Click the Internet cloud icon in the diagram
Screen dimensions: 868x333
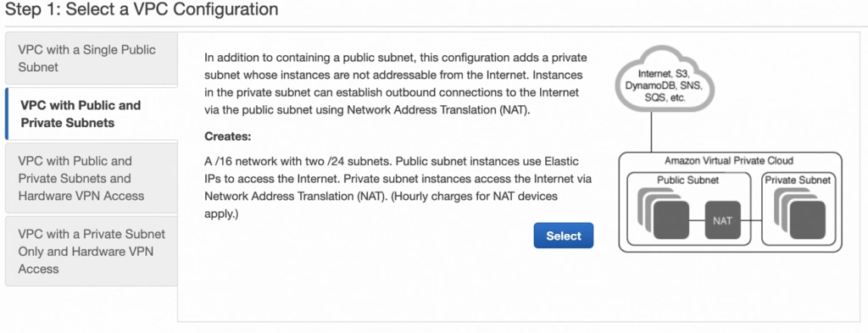tap(663, 82)
